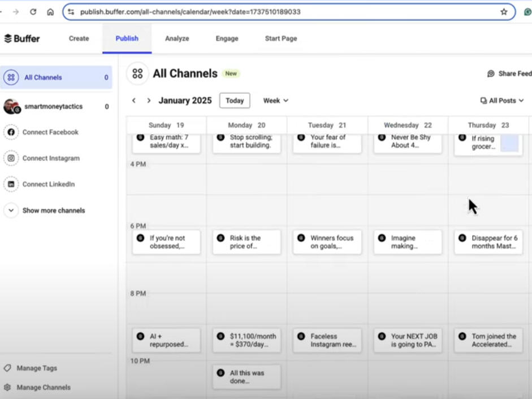Bookmark this page with the star icon
Viewport: 532px width, 399px height.
coord(504,12)
